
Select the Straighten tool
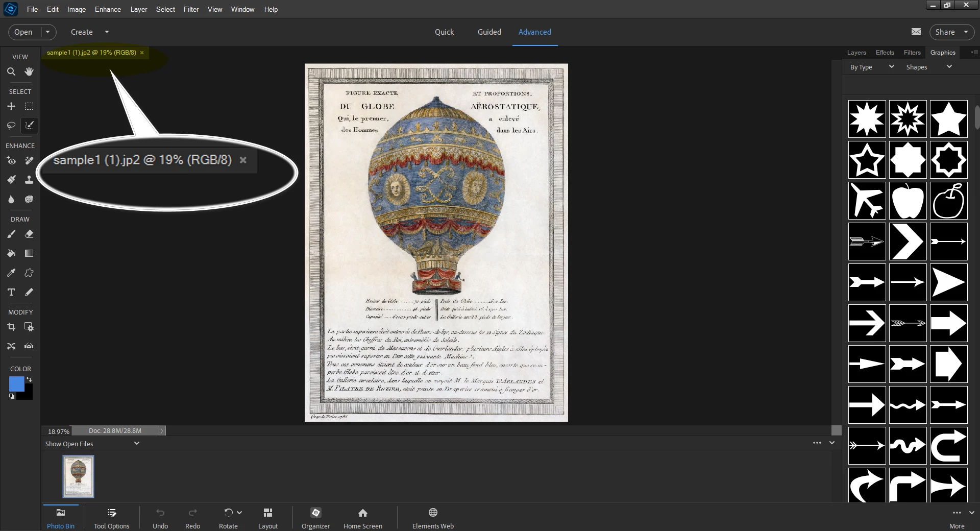29,346
